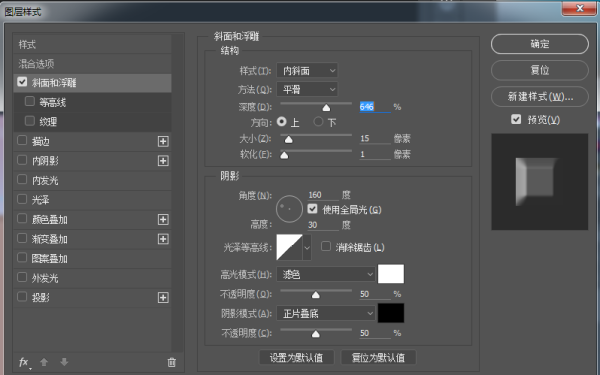Click the highlight opacity slider handle
This screenshot has height=375, width=600.
pos(315,295)
